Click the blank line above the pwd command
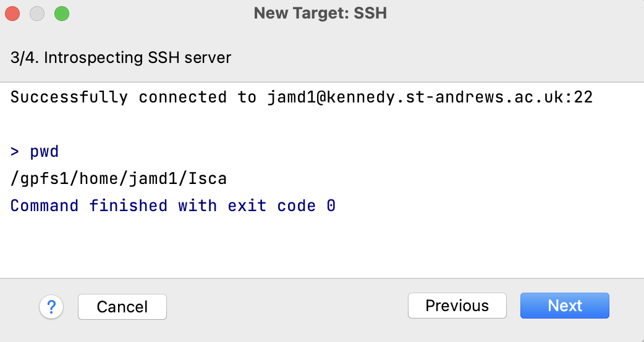This screenshot has width=644, height=342. [x=322, y=125]
